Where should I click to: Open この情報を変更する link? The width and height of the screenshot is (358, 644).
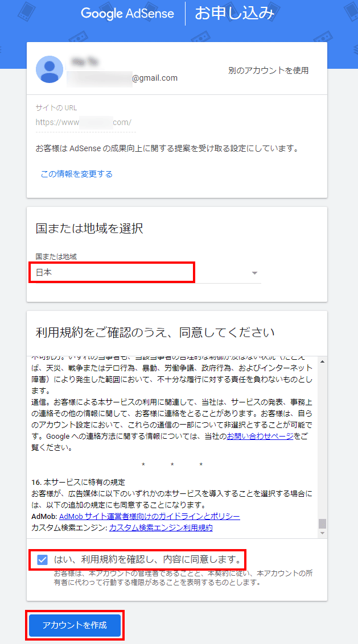coord(76,174)
